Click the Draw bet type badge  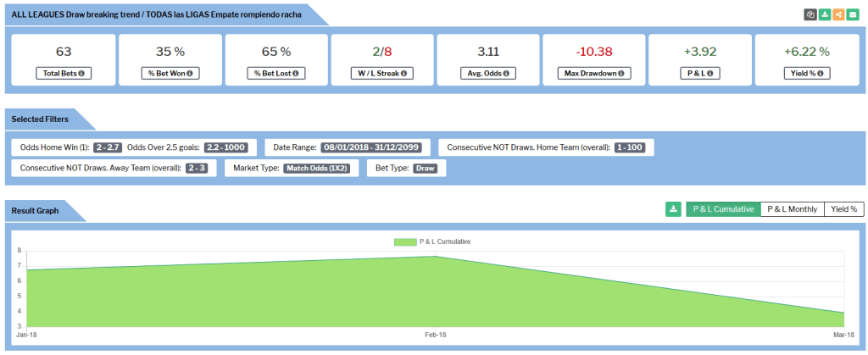point(426,168)
